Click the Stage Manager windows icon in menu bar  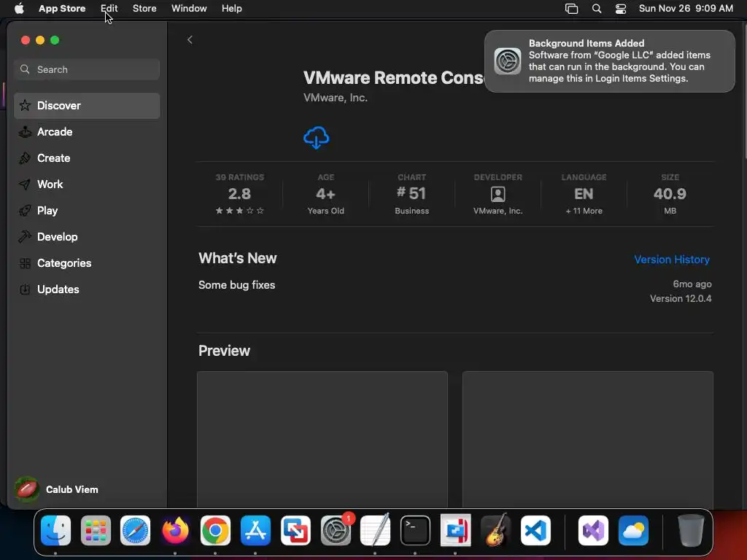tap(571, 9)
